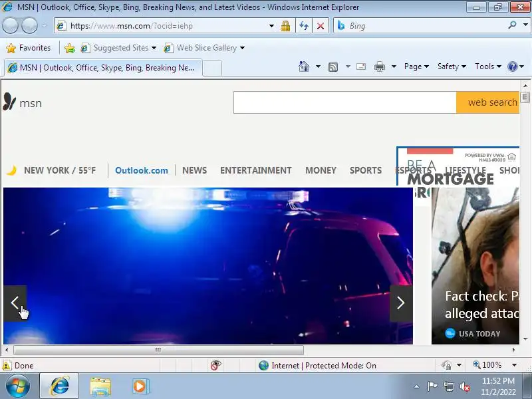The width and height of the screenshot is (532, 399).
Task: Click the Refresh page icon
Action: pyautogui.click(x=304, y=26)
